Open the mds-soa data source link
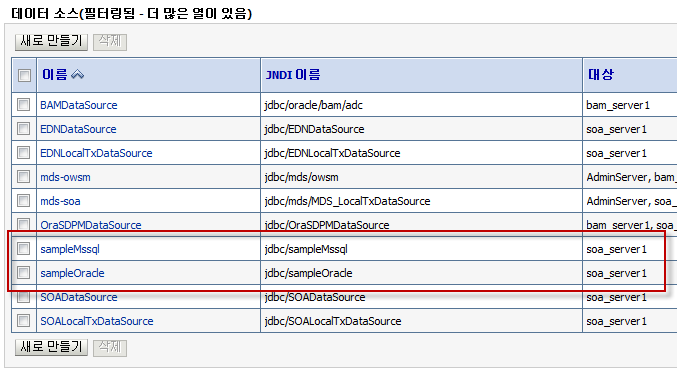This screenshot has height=379, width=677. point(60,201)
